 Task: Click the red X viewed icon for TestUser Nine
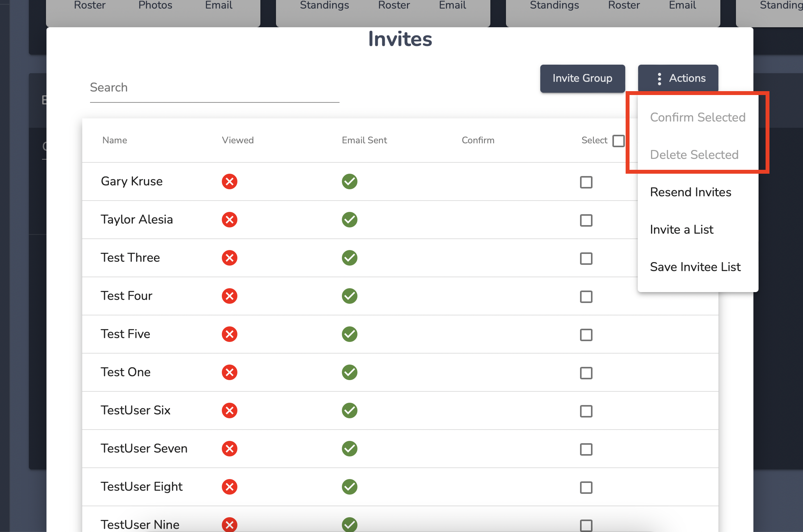(x=230, y=525)
